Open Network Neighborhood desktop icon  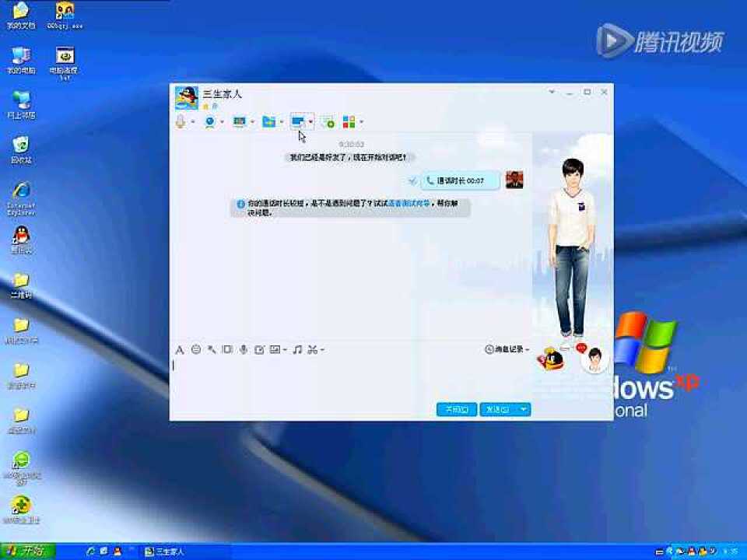coord(21,105)
